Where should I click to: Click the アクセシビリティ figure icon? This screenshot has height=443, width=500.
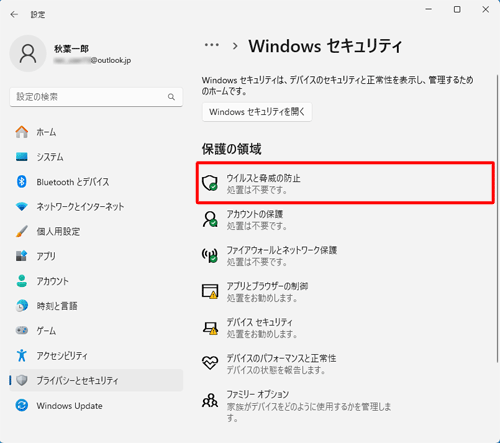coord(22,355)
